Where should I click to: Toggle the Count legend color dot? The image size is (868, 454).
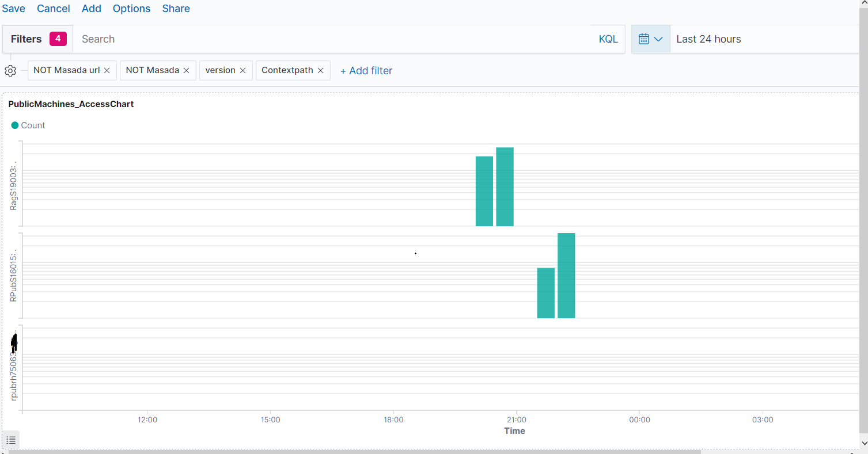click(15, 125)
